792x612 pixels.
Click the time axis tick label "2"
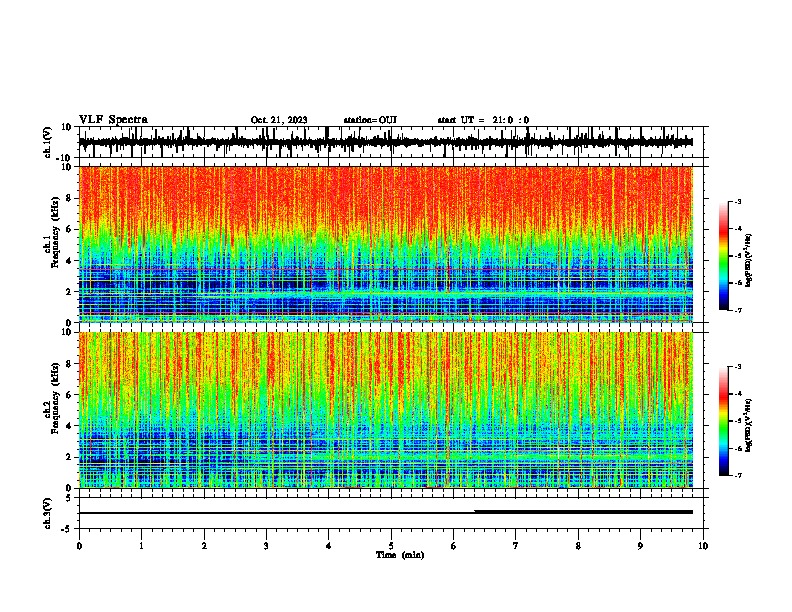pos(204,546)
